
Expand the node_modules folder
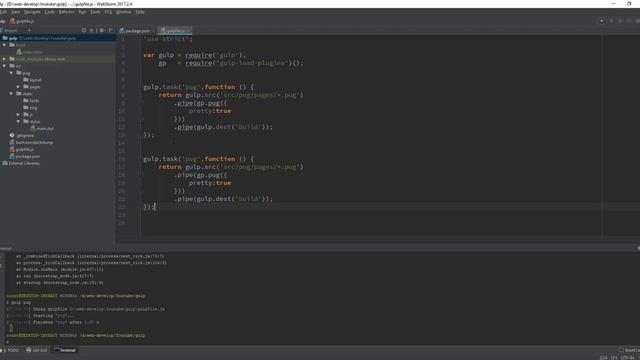4,59
